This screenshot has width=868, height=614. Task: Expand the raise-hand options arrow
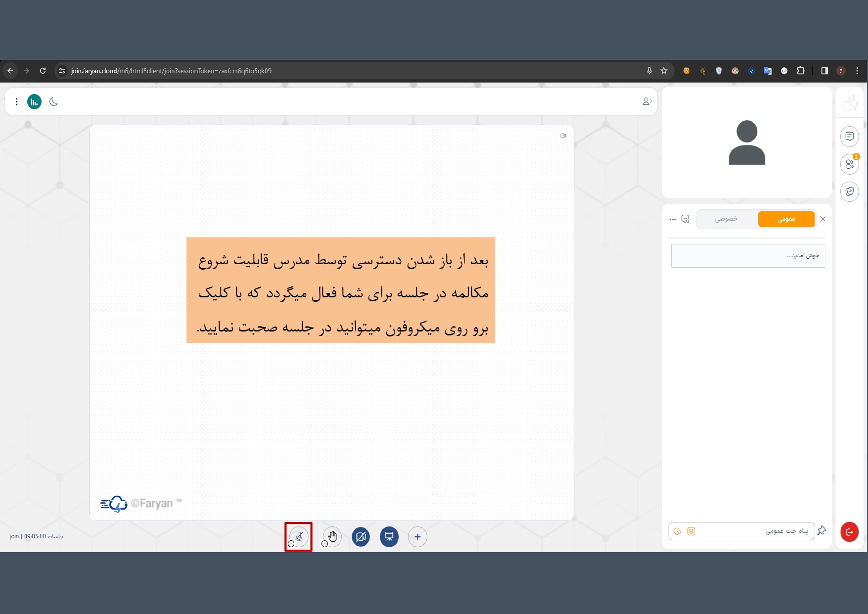(x=324, y=544)
